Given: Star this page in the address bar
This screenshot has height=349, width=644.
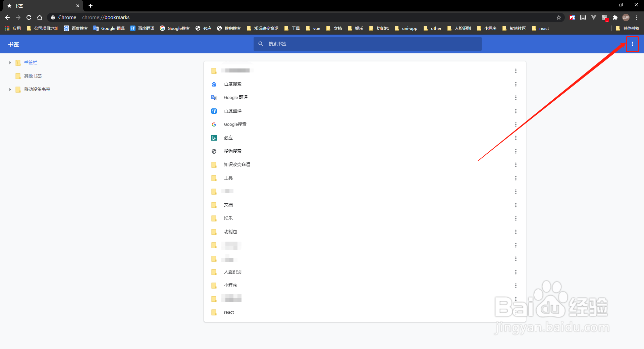Looking at the screenshot, I should tap(559, 17).
